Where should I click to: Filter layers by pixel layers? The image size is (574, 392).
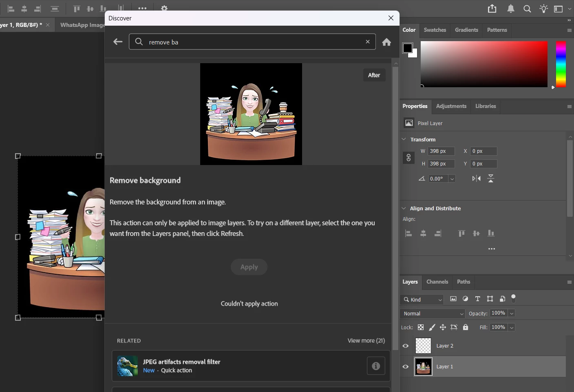tap(453, 299)
